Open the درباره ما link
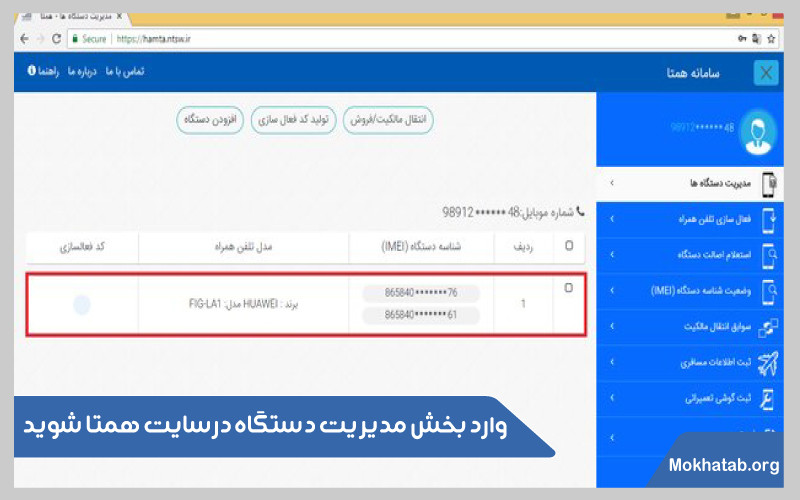Image resolution: width=800 pixels, height=500 pixels. 82,71
